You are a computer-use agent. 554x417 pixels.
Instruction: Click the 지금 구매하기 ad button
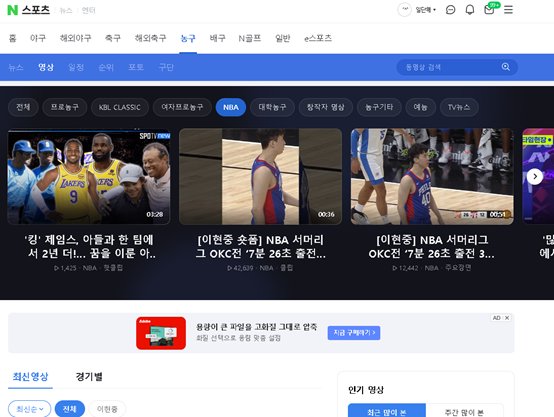[x=354, y=333]
